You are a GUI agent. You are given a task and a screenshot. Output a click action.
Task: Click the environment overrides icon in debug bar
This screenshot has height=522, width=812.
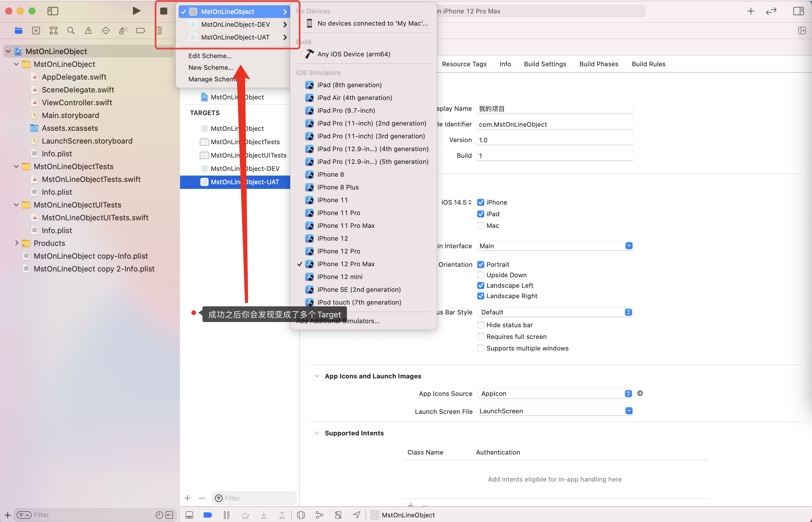click(x=338, y=515)
